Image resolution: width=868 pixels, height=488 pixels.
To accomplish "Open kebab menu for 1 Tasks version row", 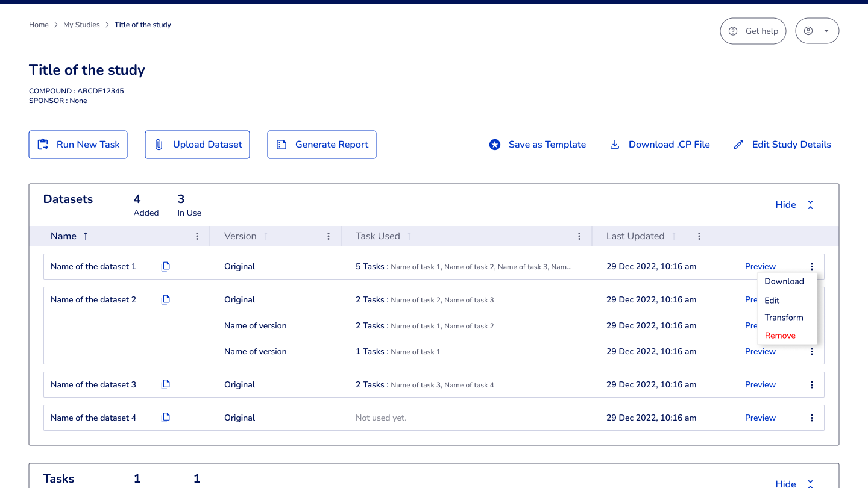I will 812,351.
